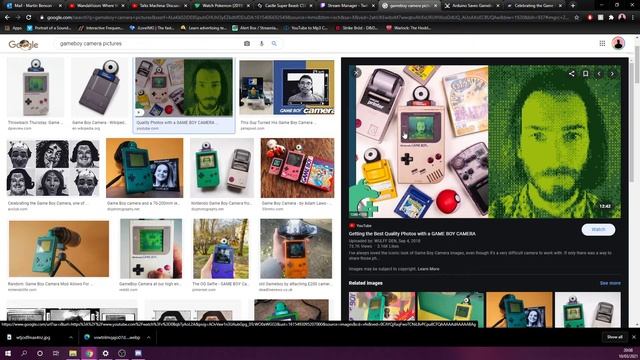The image size is (640, 360).
Task: Open the browser extensions puzzle icon
Action: pyautogui.click(x=611, y=18)
